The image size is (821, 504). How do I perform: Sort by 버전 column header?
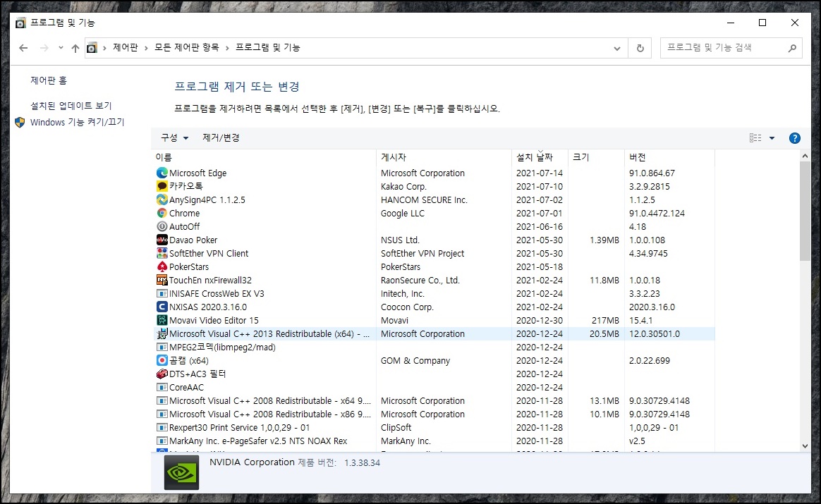click(669, 157)
